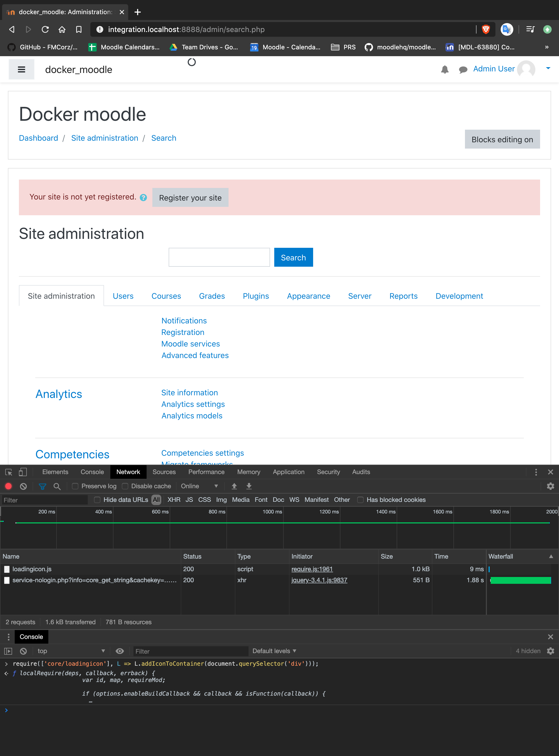Image resolution: width=559 pixels, height=756 pixels.
Task: Open GitHub - FMCorz bookmark
Action: (x=43, y=47)
